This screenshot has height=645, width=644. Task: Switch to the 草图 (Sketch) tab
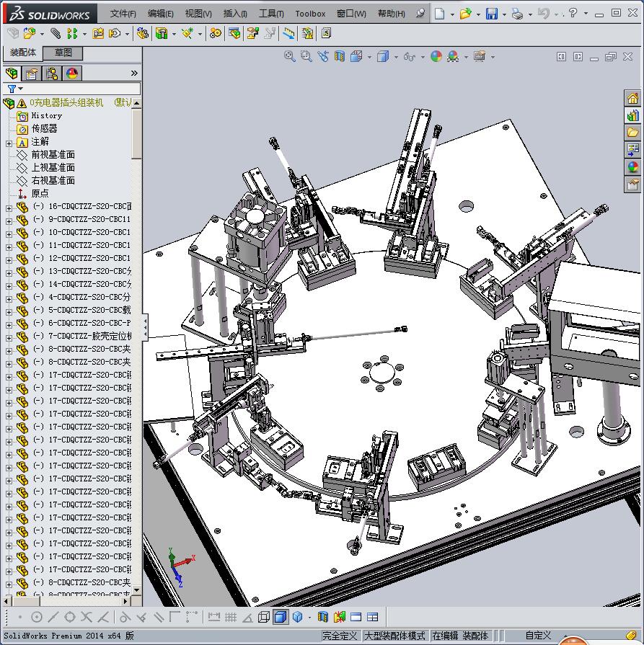(63, 53)
